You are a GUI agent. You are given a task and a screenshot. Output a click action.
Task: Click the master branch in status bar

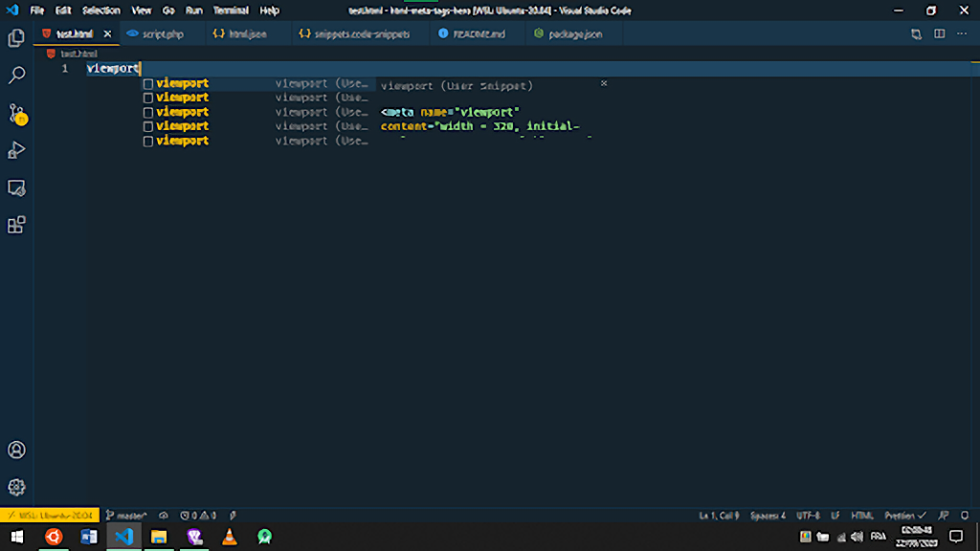pyautogui.click(x=126, y=516)
